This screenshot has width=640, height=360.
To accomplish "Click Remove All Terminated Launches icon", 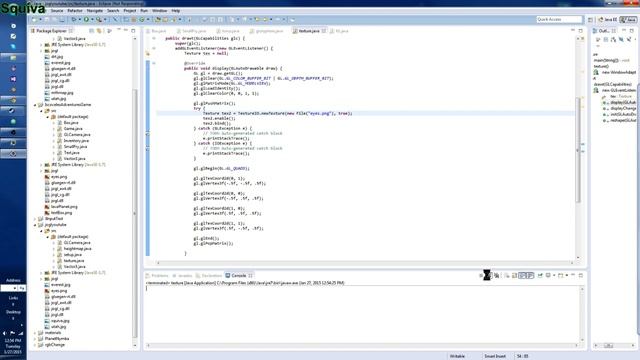I will tap(497, 276).
